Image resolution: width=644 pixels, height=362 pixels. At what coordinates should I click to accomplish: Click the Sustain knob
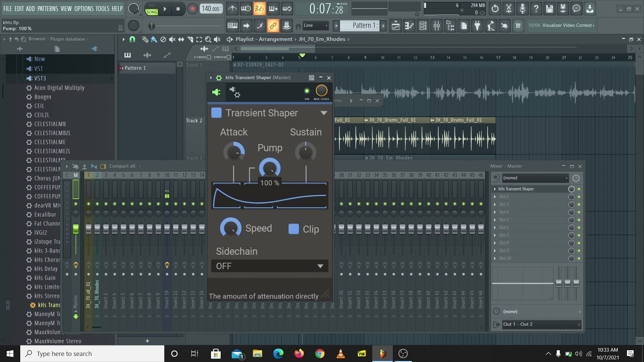tap(305, 152)
